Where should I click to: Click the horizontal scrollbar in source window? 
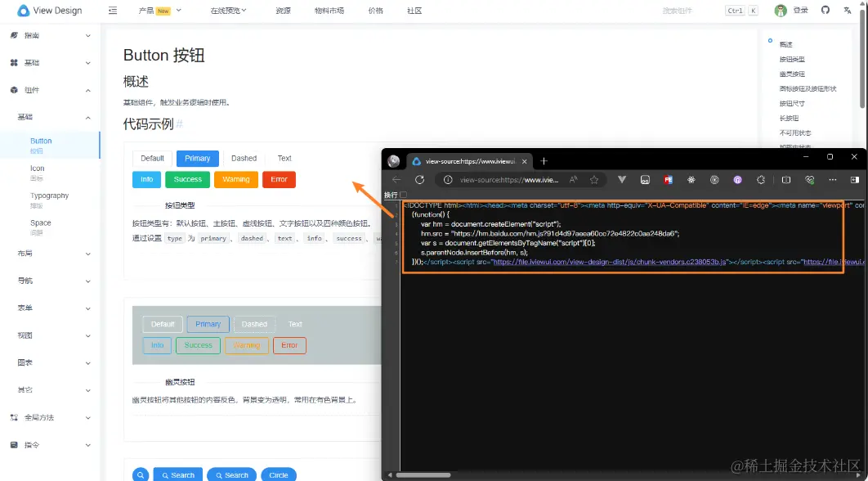pyautogui.click(x=423, y=475)
